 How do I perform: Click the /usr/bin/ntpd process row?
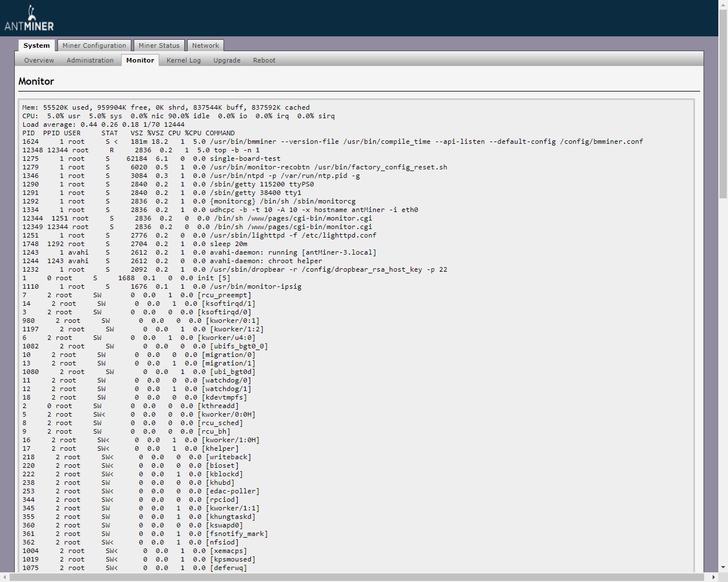pos(191,176)
